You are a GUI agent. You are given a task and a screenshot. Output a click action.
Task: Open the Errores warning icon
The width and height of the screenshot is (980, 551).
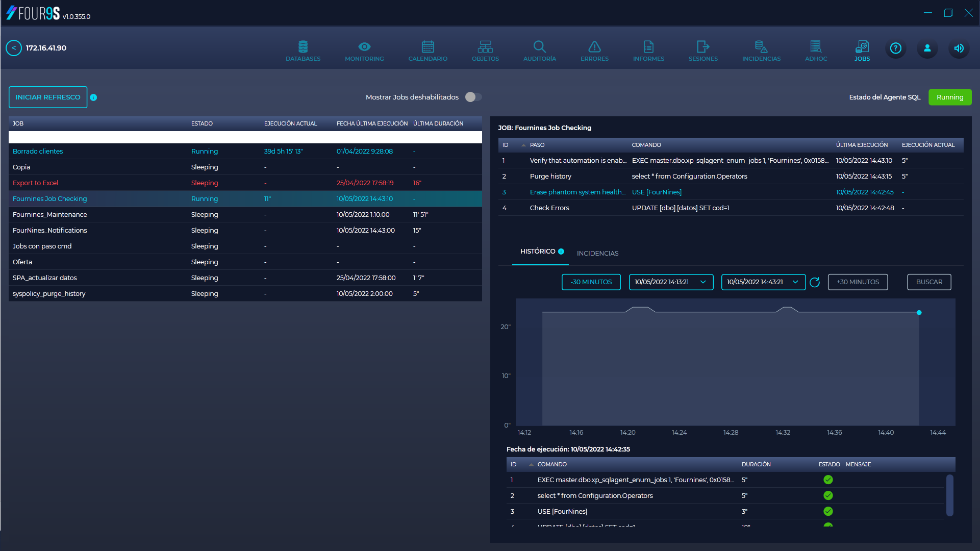tap(594, 47)
